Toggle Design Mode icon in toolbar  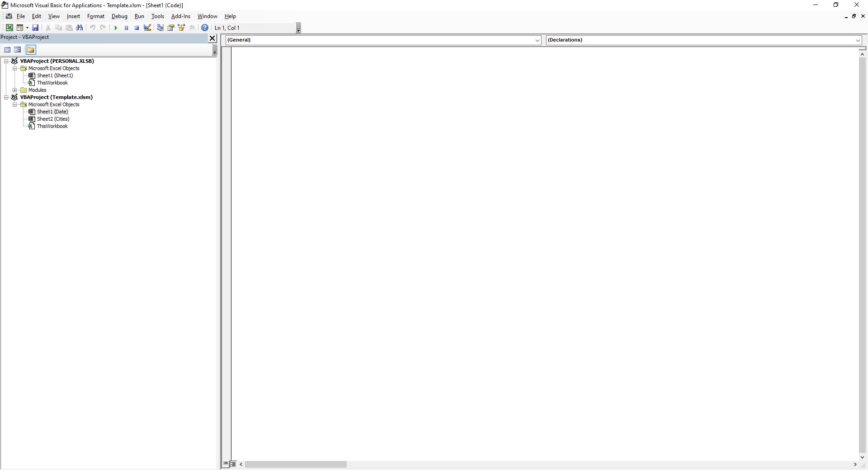[x=147, y=28]
